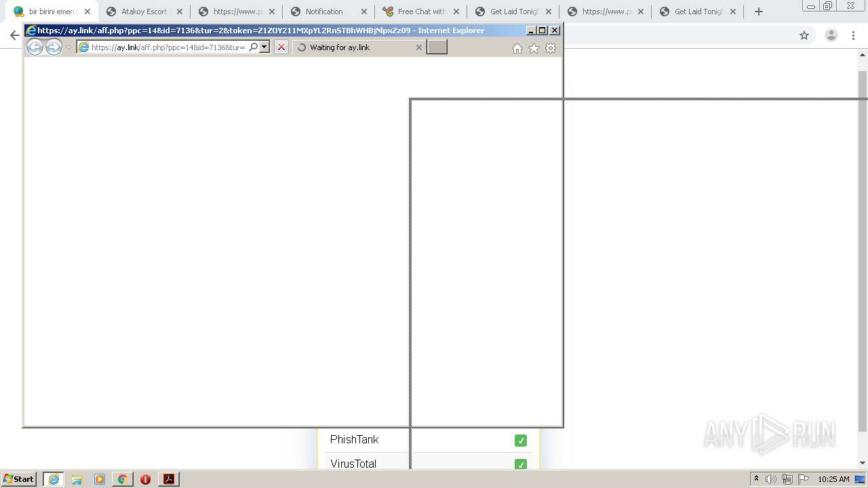Switch to 'bir birini emen' Chrome tab
Screen dimensions: 868x488
(52, 12)
